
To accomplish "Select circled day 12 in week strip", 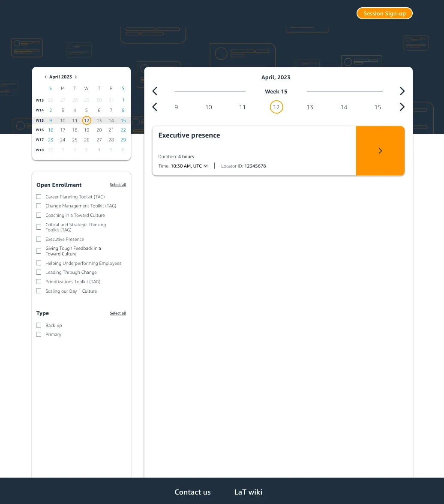I will (276, 107).
